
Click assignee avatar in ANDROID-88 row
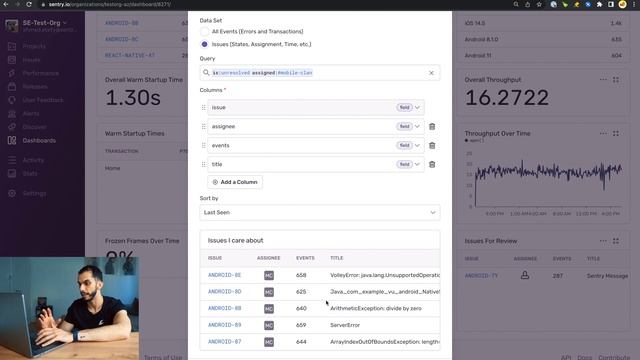pyautogui.click(x=269, y=309)
